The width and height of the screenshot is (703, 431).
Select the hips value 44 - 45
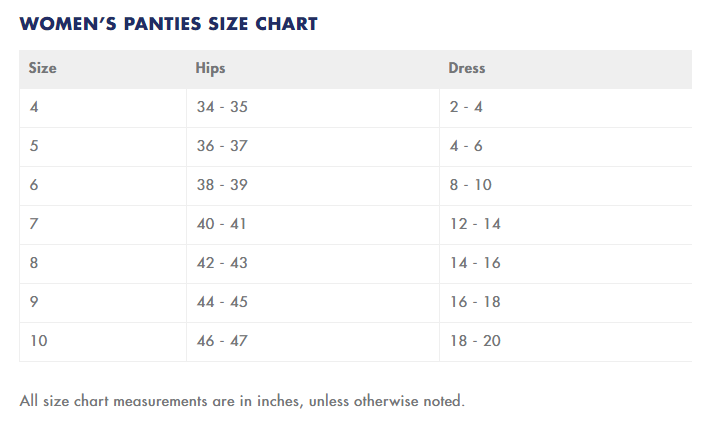(x=222, y=302)
